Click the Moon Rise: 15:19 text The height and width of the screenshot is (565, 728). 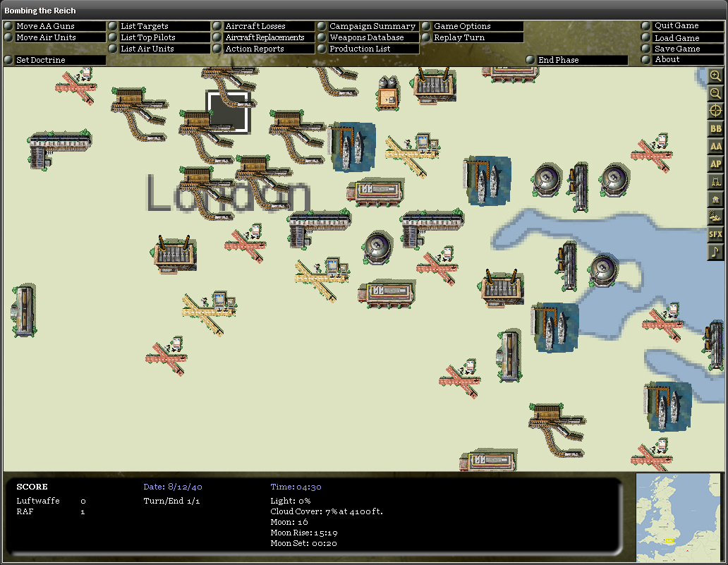[x=304, y=533]
